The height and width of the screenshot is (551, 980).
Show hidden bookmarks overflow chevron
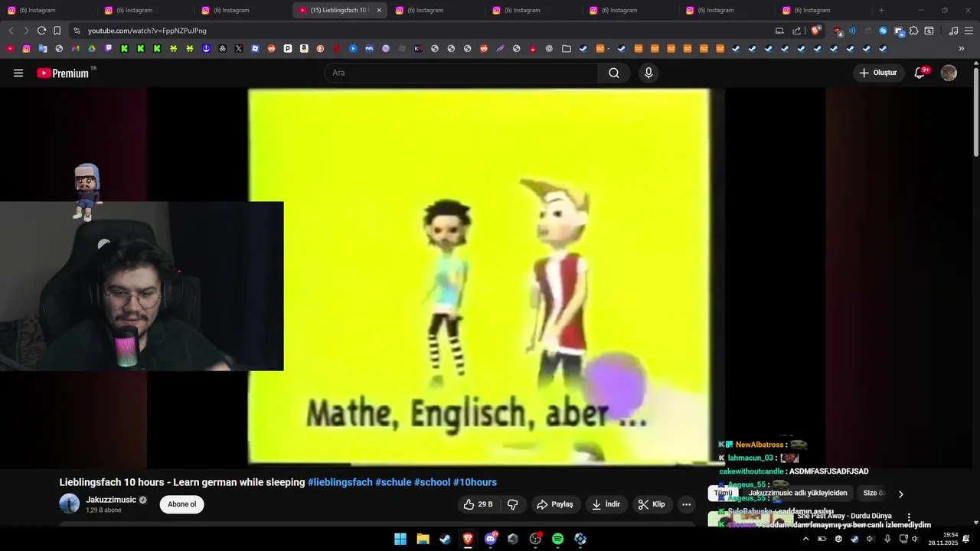tap(962, 48)
